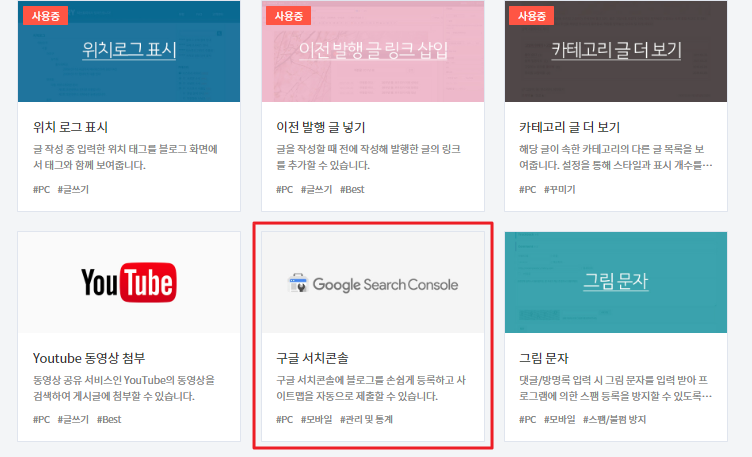Screen dimensions: 752x457
Task: Click #PC tag on 그림 문자 card
Action: [528, 420]
